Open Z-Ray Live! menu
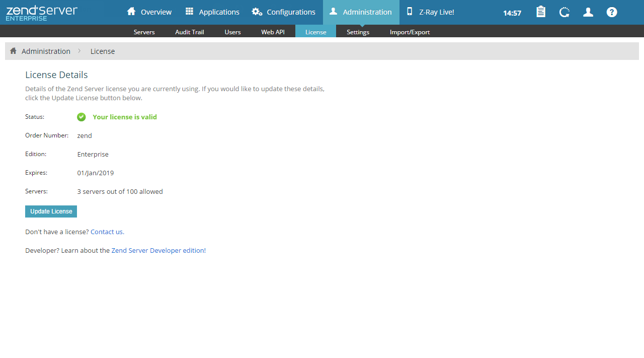The height and width of the screenshot is (358, 644). [x=431, y=12]
